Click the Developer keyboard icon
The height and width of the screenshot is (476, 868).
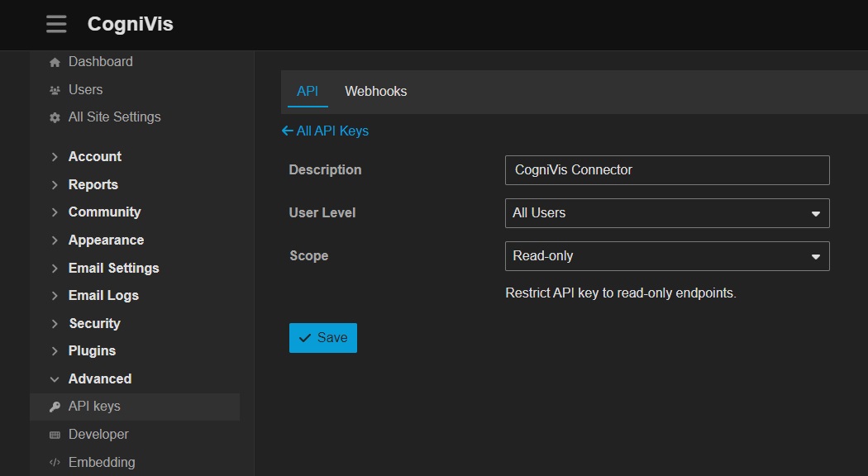55,435
